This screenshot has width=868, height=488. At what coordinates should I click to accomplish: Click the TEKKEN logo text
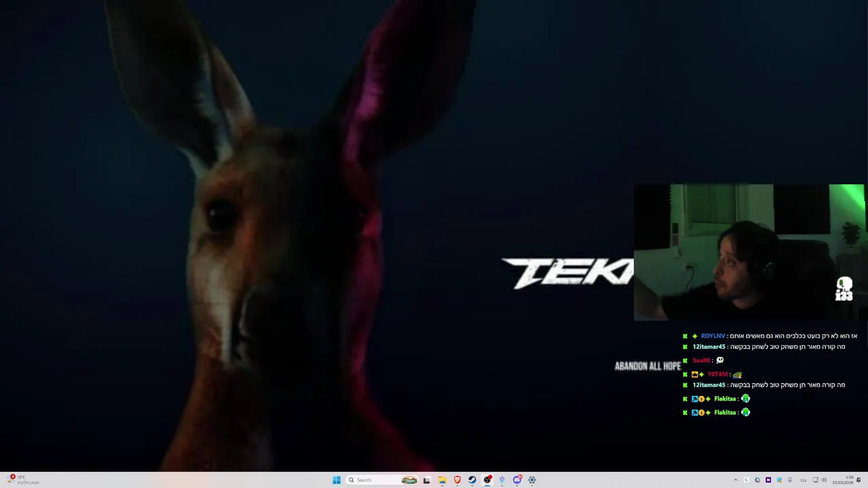(x=568, y=273)
